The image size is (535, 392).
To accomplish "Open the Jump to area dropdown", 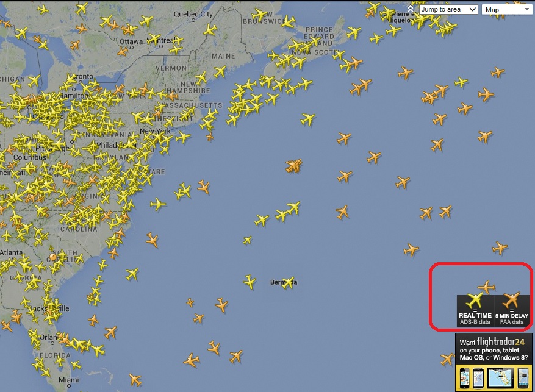I will click(x=448, y=9).
